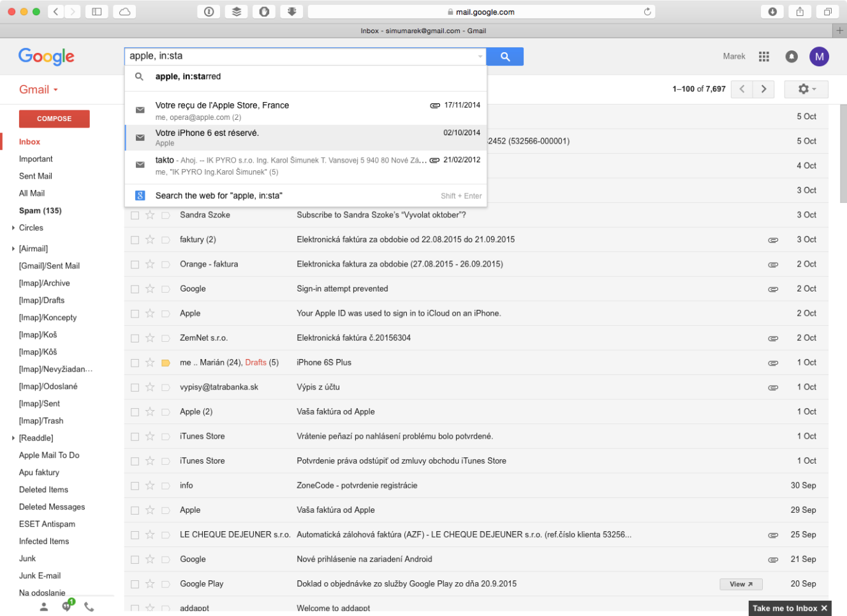The width and height of the screenshot is (847, 616).
Task: Click the Safari address bar mail.google.com
Action: point(481,11)
